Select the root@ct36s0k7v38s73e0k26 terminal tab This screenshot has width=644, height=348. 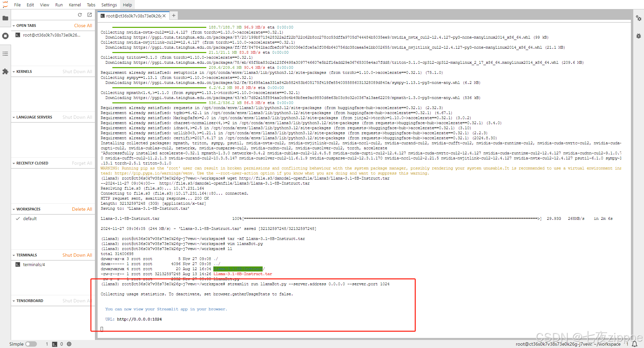pyautogui.click(x=133, y=16)
